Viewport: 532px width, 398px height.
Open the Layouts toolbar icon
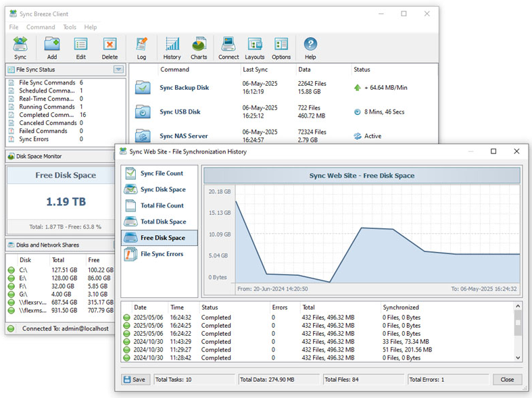pyautogui.click(x=255, y=46)
